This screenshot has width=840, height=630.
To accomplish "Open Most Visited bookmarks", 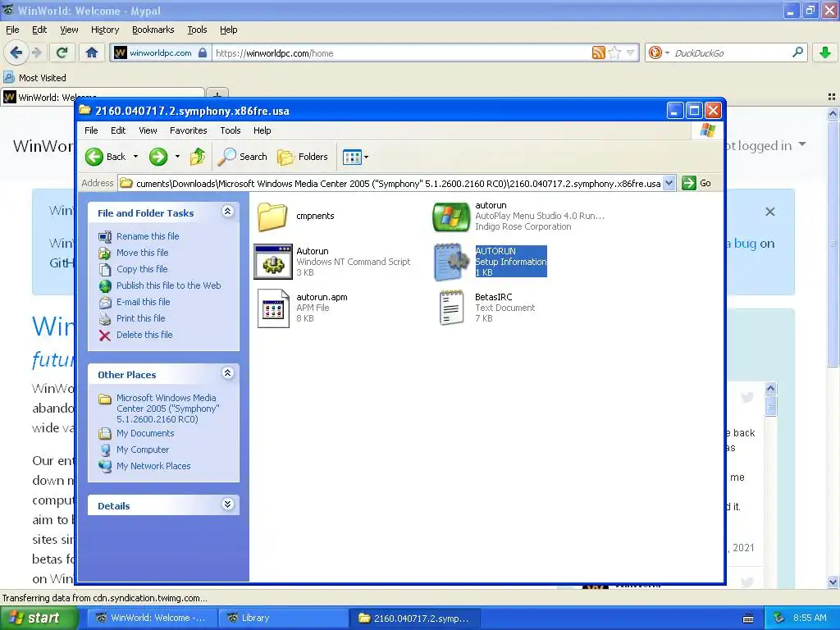I will pos(34,78).
